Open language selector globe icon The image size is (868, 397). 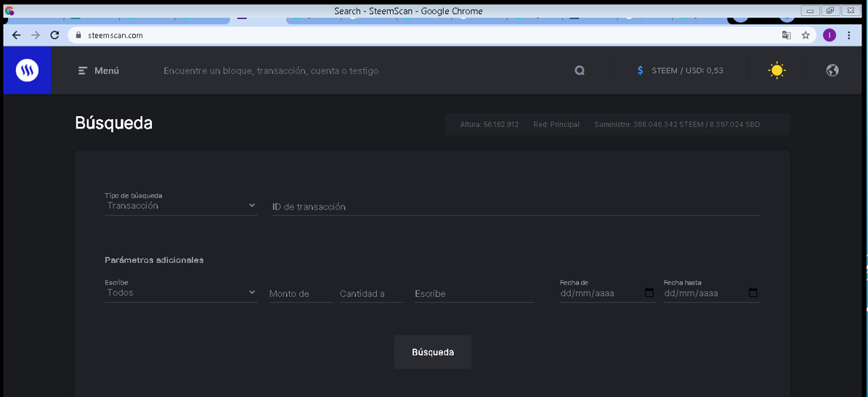832,70
